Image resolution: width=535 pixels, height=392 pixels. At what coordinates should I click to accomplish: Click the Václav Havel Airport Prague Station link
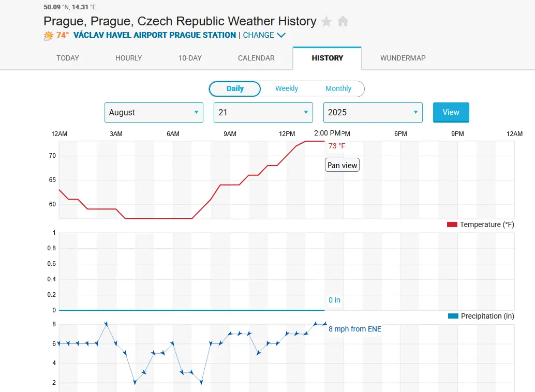155,35
